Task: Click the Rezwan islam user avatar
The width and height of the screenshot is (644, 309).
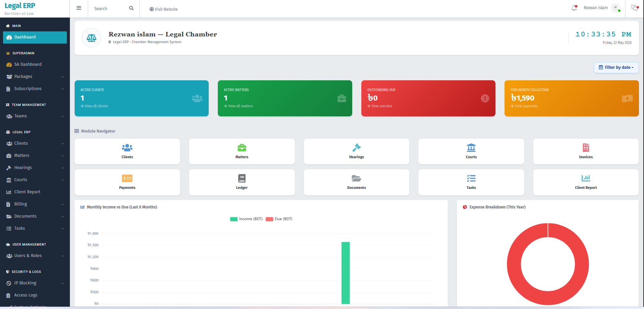Action: 616,8
